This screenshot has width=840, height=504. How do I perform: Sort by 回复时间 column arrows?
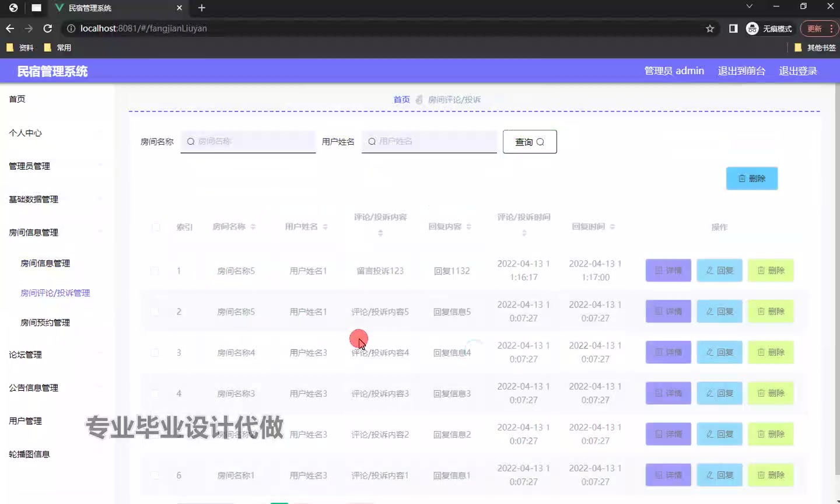click(x=612, y=227)
